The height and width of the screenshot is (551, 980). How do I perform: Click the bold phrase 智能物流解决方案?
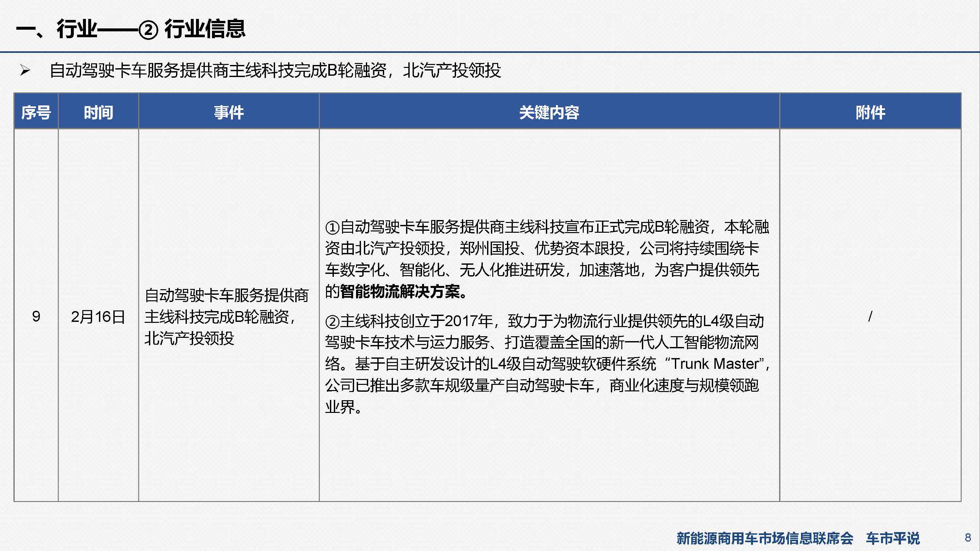(400, 291)
